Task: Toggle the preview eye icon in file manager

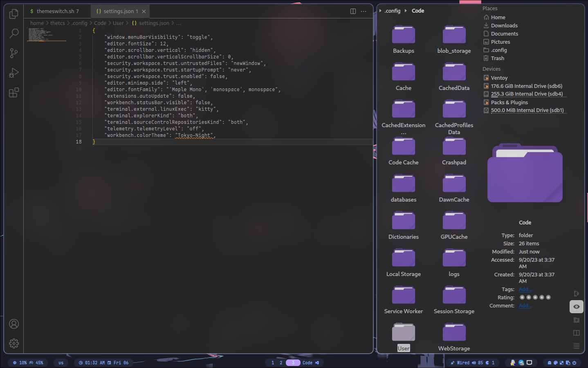Action: click(x=576, y=306)
